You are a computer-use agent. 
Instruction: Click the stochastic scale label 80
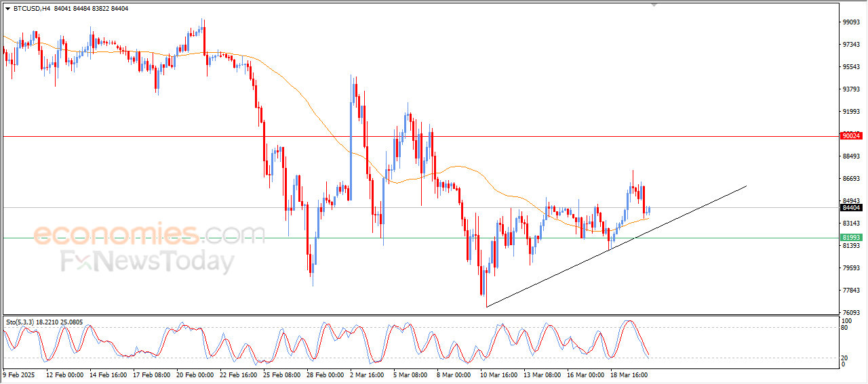click(845, 327)
